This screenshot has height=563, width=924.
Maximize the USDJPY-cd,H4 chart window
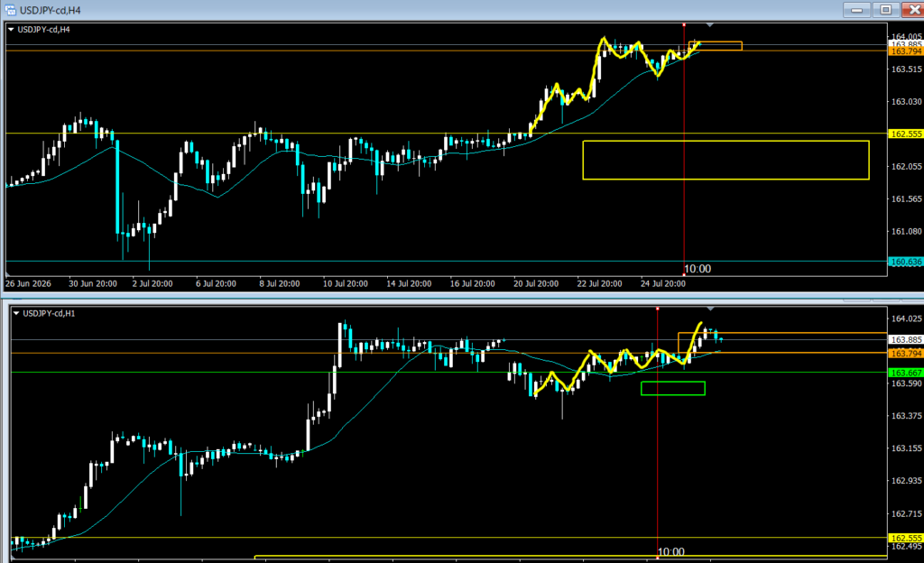pos(886,9)
